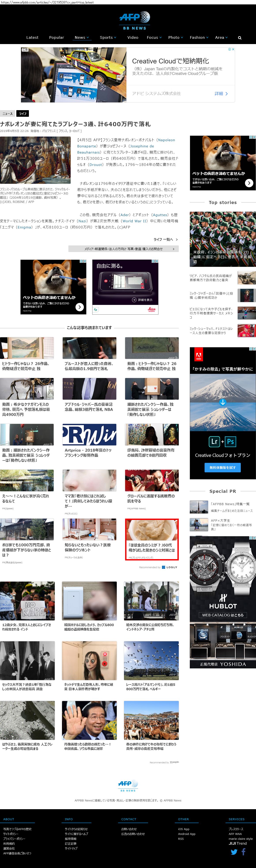The height and width of the screenshot is (868, 256).
Task: Open the shredded Banksy German museum article
Action: 152,397
